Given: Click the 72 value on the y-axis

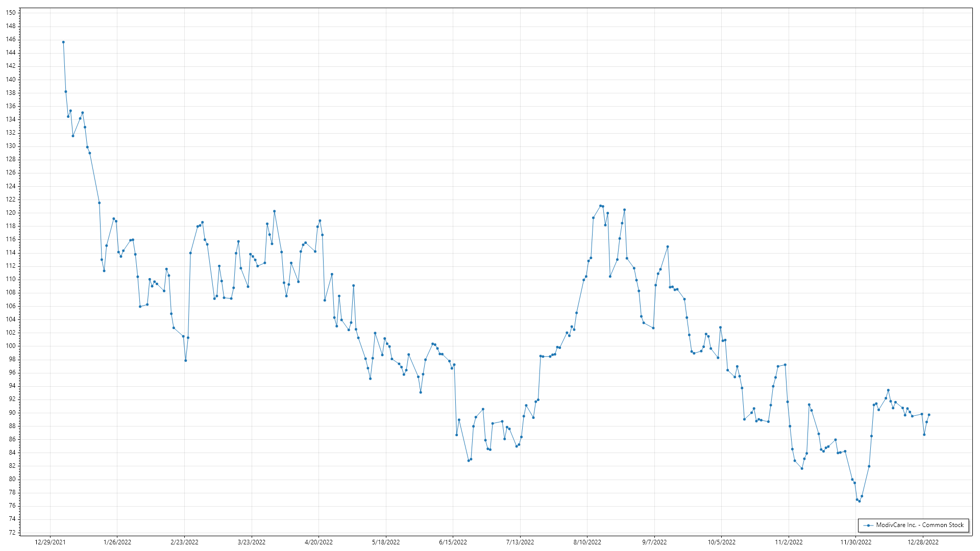Looking at the screenshot, I should [x=12, y=533].
